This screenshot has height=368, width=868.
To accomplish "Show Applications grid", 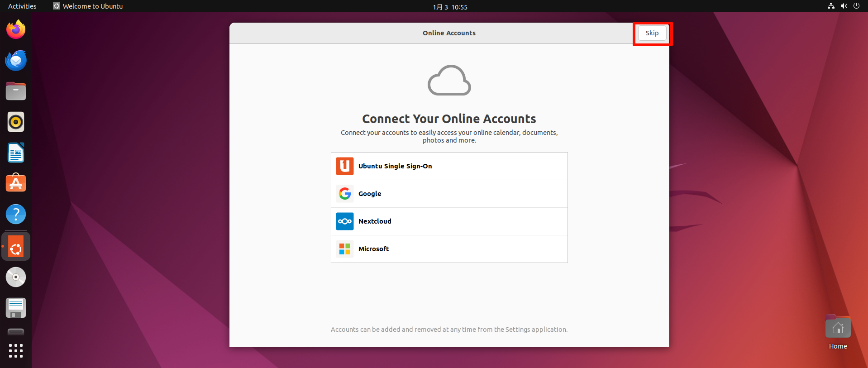I will pos(16,351).
